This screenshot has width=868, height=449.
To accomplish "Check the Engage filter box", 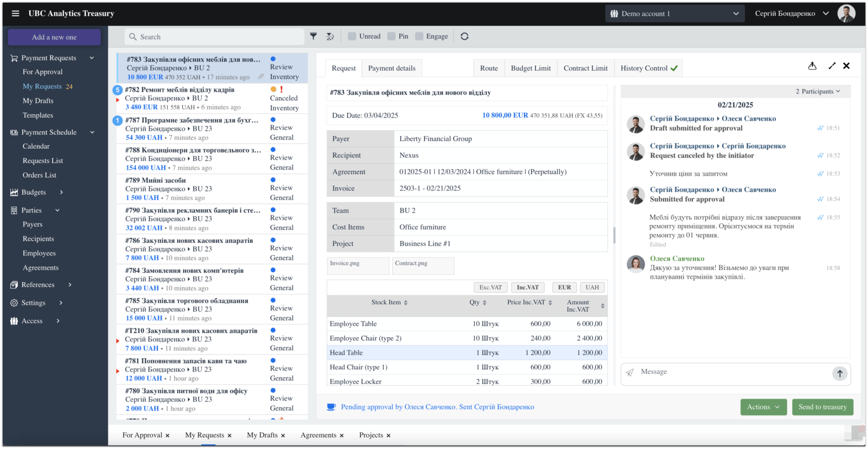I will pos(419,36).
